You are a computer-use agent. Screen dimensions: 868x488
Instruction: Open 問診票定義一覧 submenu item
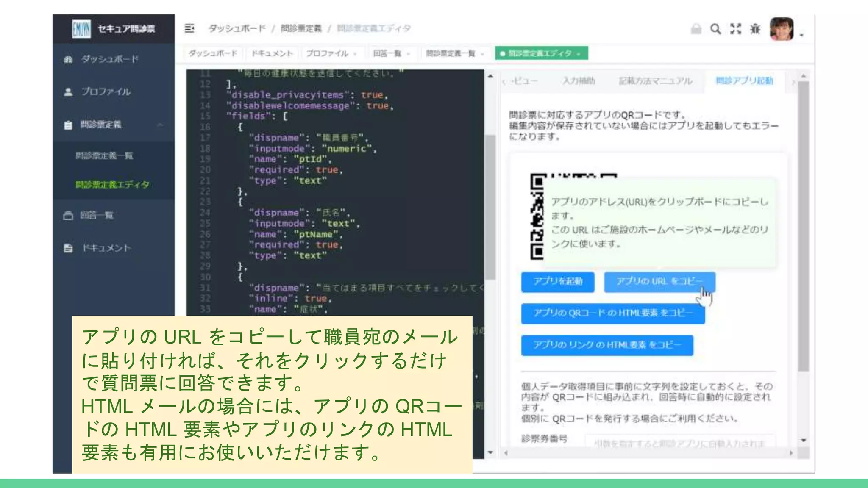pyautogui.click(x=104, y=156)
